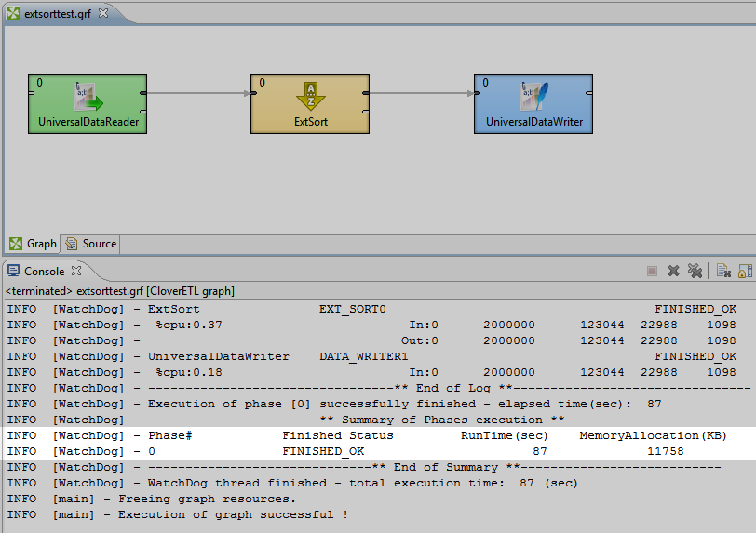The width and height of the screenshot is (756, 533).
Task: Click the Terminate button in Console toolbar
Action: (652, 272)
